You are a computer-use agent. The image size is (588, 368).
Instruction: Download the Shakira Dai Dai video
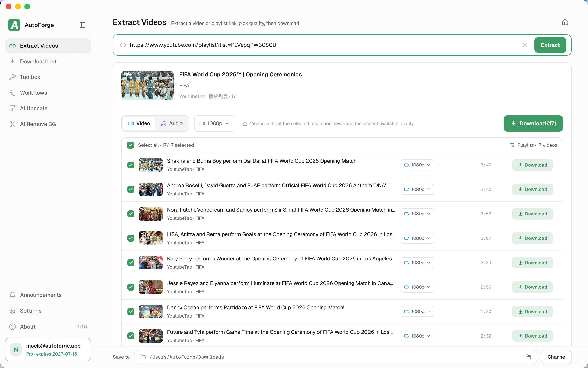tap(532, 165)
